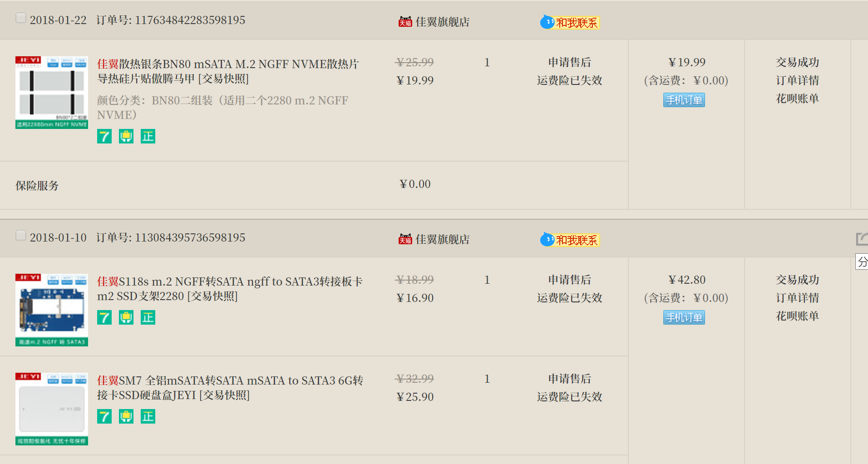868x464 pixels.
Task: Click 申请售后 for the BN80 heatsink item
Action: 570,62
